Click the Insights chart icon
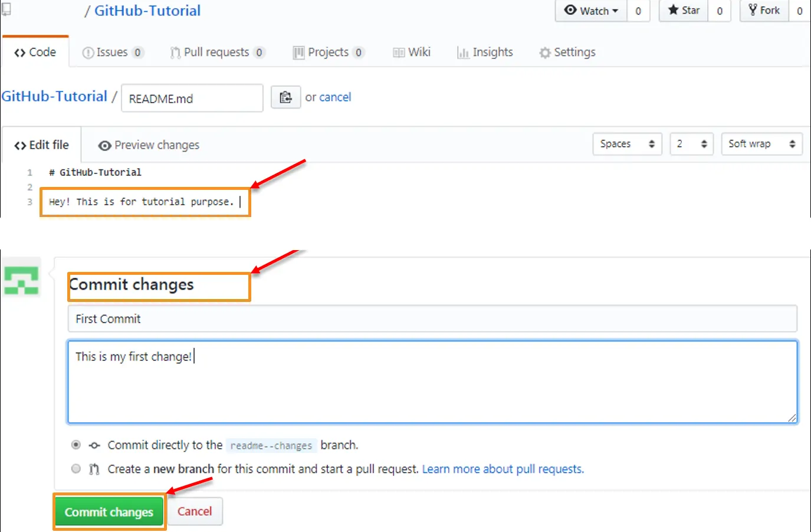Image resolution: width=811 pixels, height=532 pixels. [464, 52]
